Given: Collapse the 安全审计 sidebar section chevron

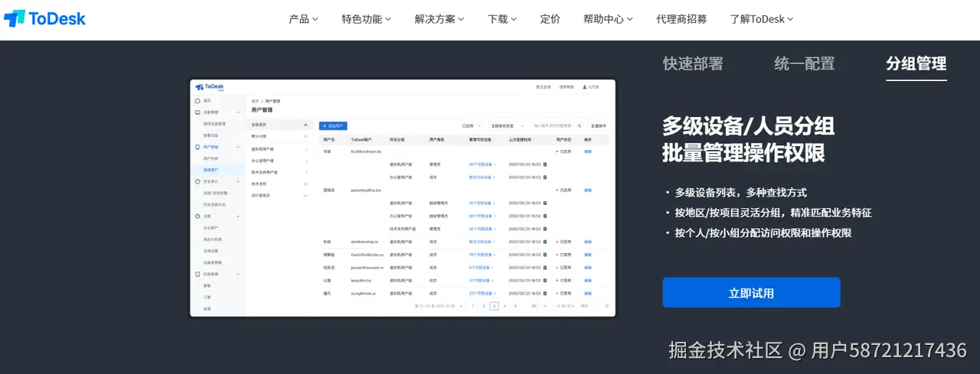Looking at the screenshot, I should click(238, 181).
